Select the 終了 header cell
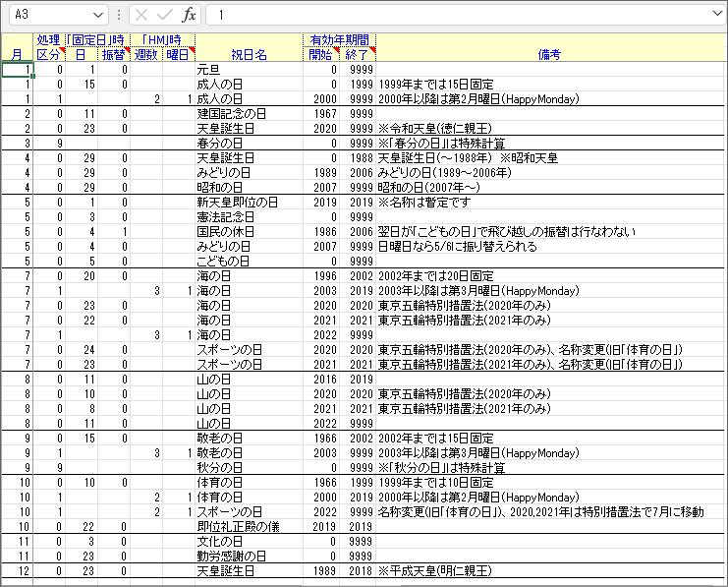 click(357, 54)
